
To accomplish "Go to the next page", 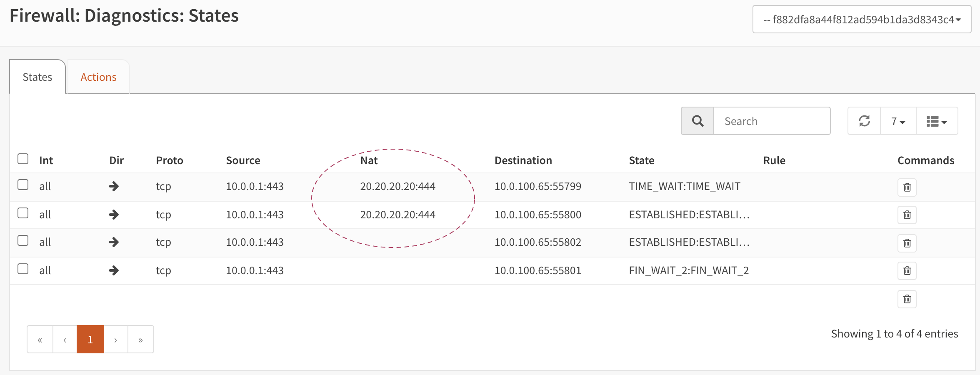I will [x=116, y=340].
